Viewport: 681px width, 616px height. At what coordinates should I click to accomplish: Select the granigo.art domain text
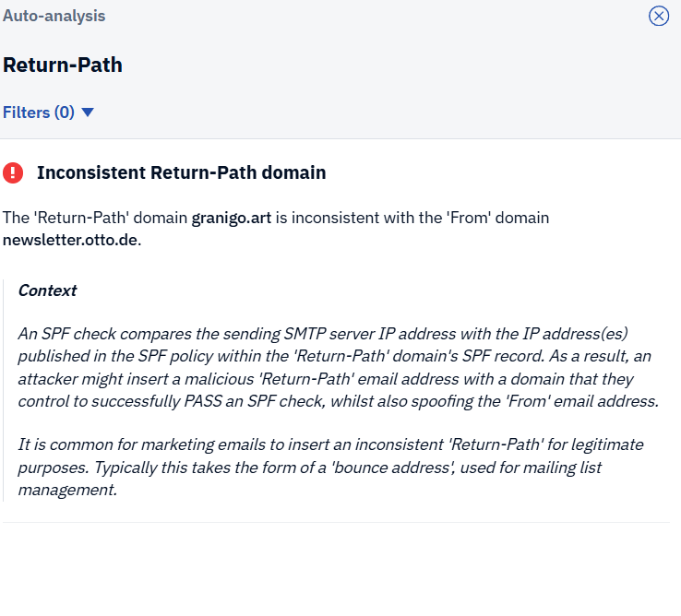click(x=232, y=218)
